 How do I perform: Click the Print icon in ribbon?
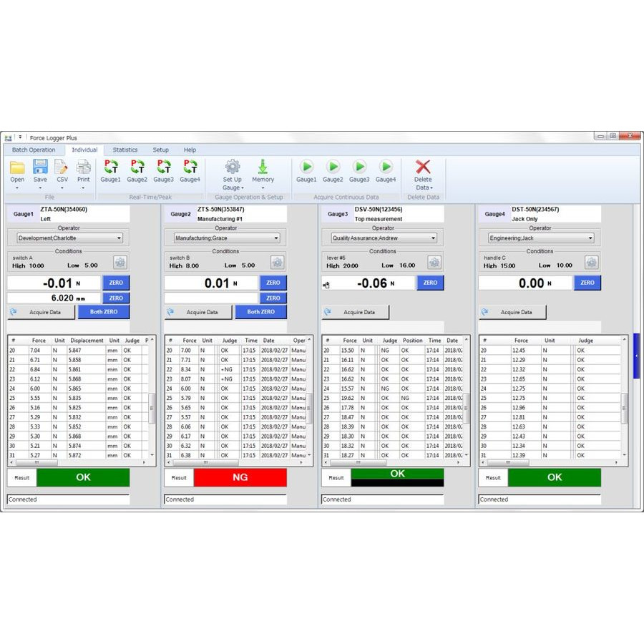tap(84, 168)
